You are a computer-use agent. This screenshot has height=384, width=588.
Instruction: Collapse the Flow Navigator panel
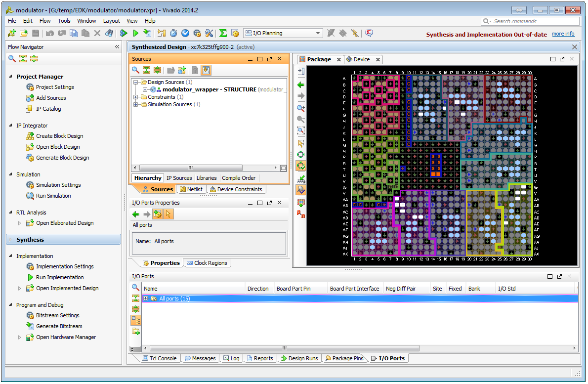(117, 47)
